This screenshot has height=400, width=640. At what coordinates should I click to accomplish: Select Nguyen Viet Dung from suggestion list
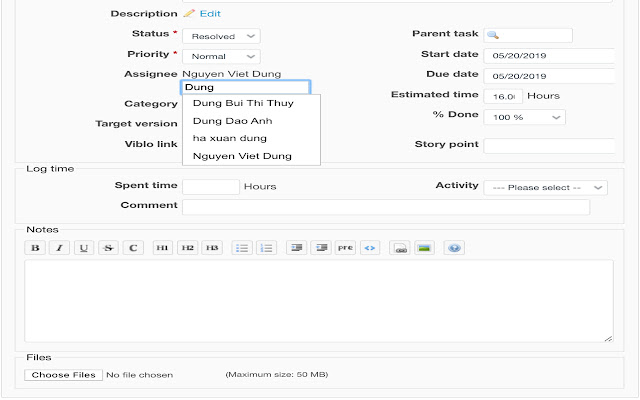coord(251,156)
